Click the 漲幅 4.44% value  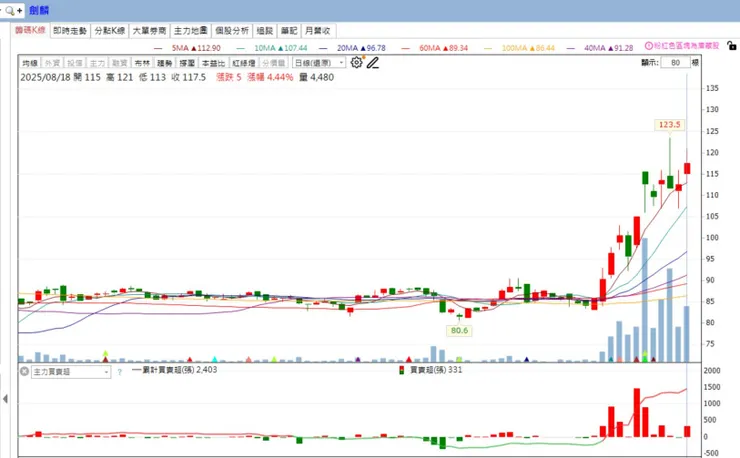tap(270, 77)
